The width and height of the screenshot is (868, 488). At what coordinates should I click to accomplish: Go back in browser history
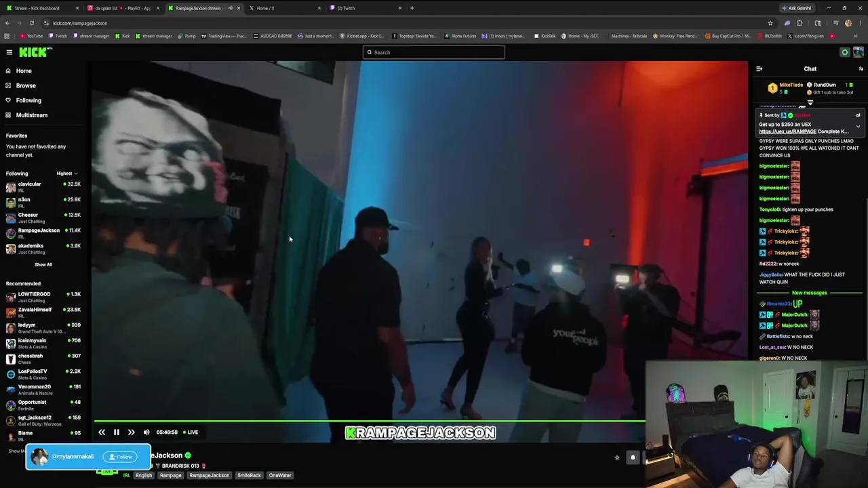pos(7,23)
